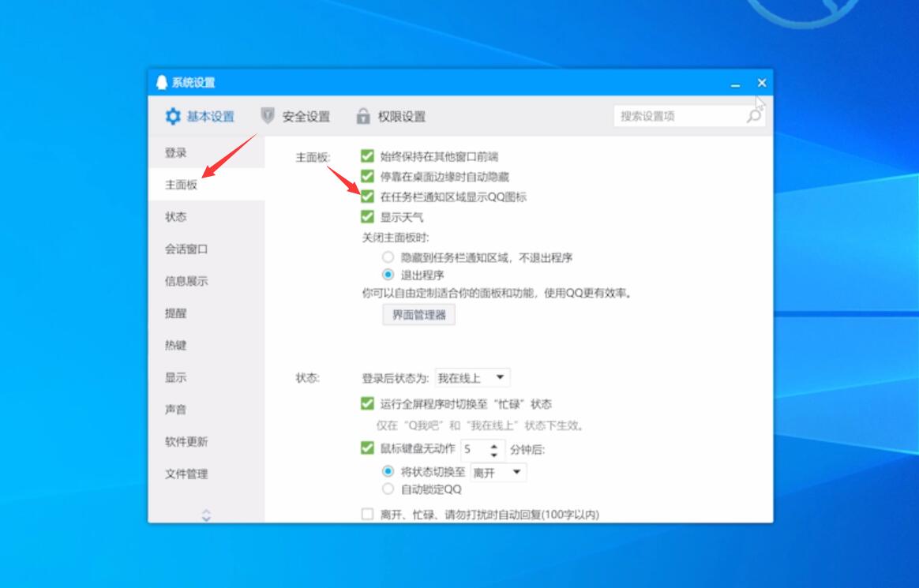The height and width of the screenshot is (588, 919).
Task: Open 登录后状态为 dropdown 我在线上
Action: [472, 378]
